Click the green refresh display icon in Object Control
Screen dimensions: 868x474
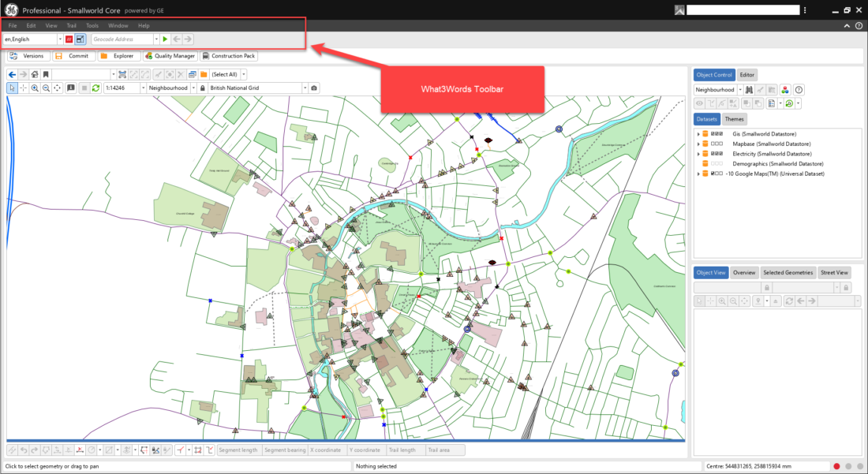(789, 103)
